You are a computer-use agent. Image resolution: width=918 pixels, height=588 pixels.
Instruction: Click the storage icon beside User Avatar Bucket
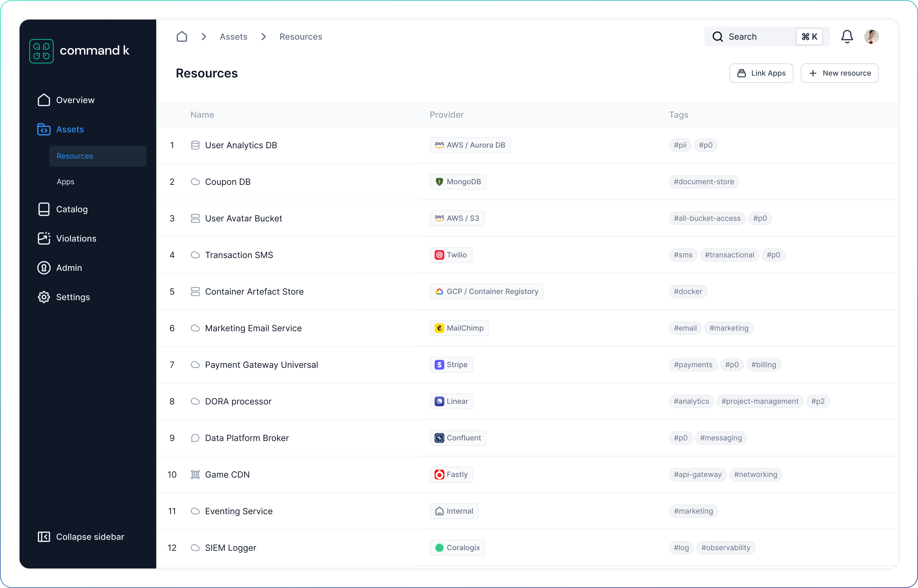tap(195, 218)
